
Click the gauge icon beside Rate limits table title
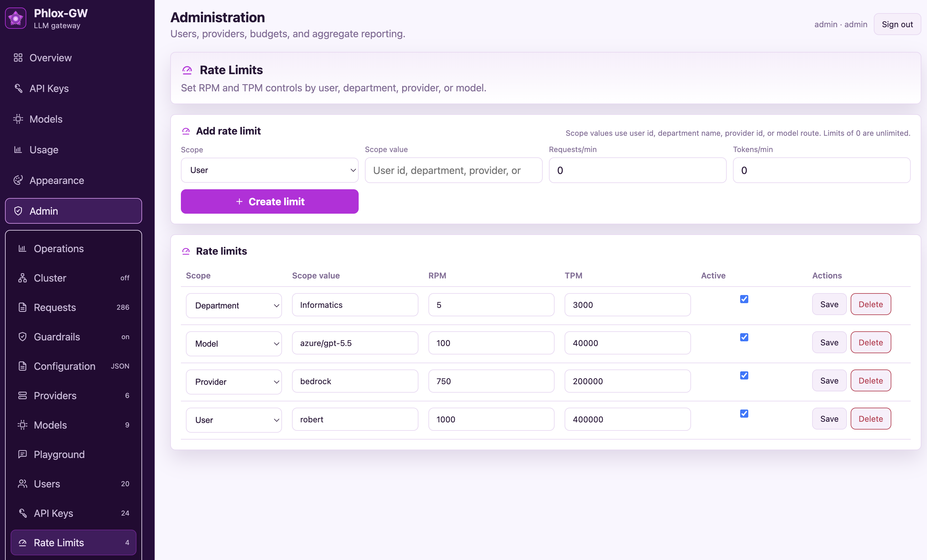tap(186, 251)
